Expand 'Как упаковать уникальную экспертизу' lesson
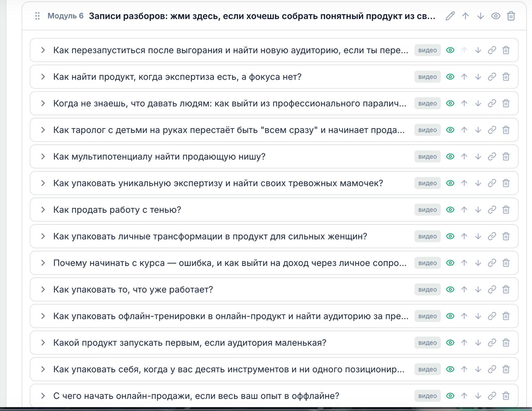This screenshot has width=532, height=411. click(43, 183)
